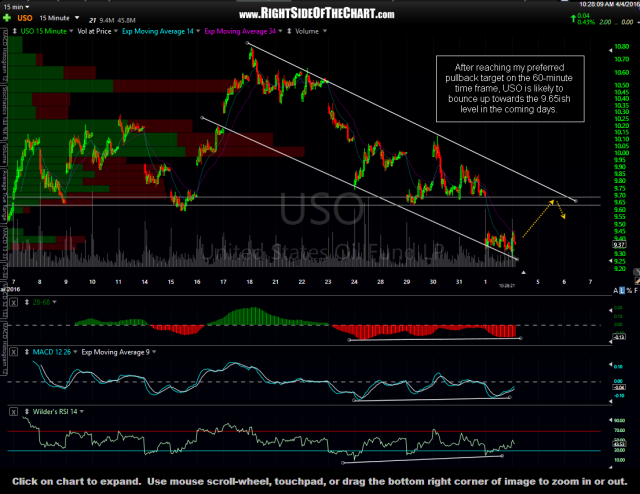Viewport: 640px width, 494px height.
Task: Close the MACD indicator pane
Action: [x=14, y=354]
